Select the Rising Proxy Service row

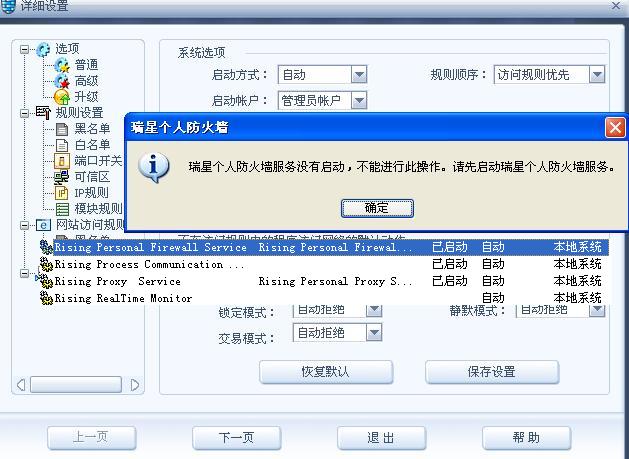point(324,281)
